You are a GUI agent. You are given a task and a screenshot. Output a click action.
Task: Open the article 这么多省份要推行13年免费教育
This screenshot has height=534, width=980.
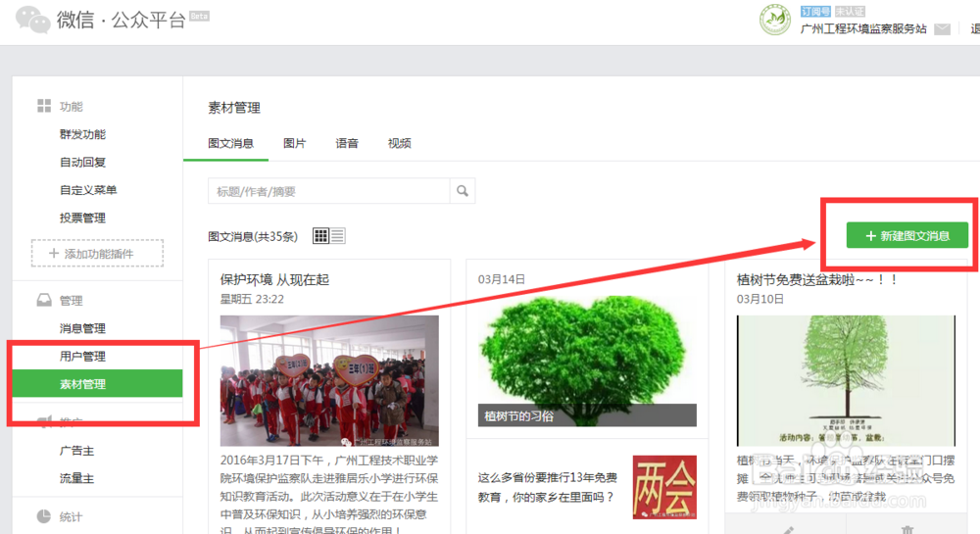click(x=548, y=487)
